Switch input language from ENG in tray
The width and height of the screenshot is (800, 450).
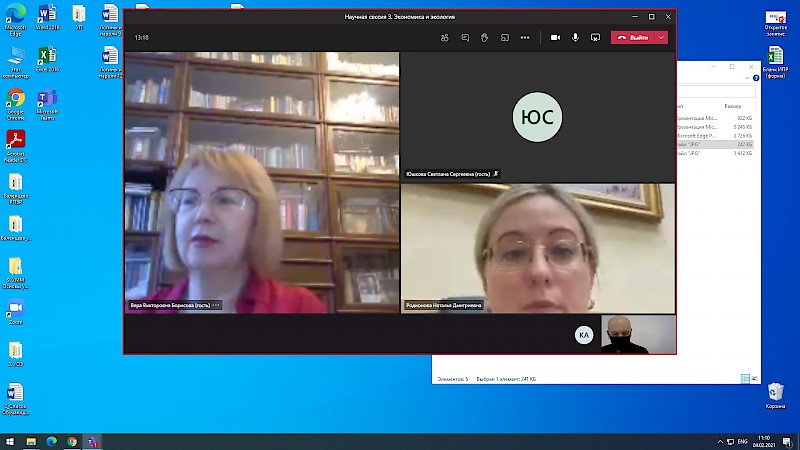[742, 441]
